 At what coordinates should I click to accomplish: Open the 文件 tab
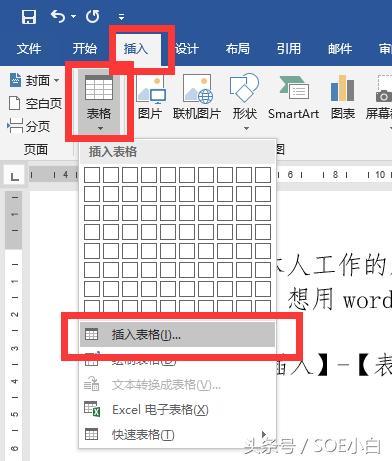[29, 49]
